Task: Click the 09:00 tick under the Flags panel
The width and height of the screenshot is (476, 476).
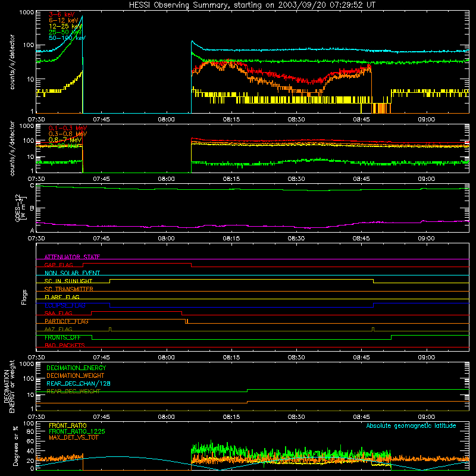Action: (426, 358)
